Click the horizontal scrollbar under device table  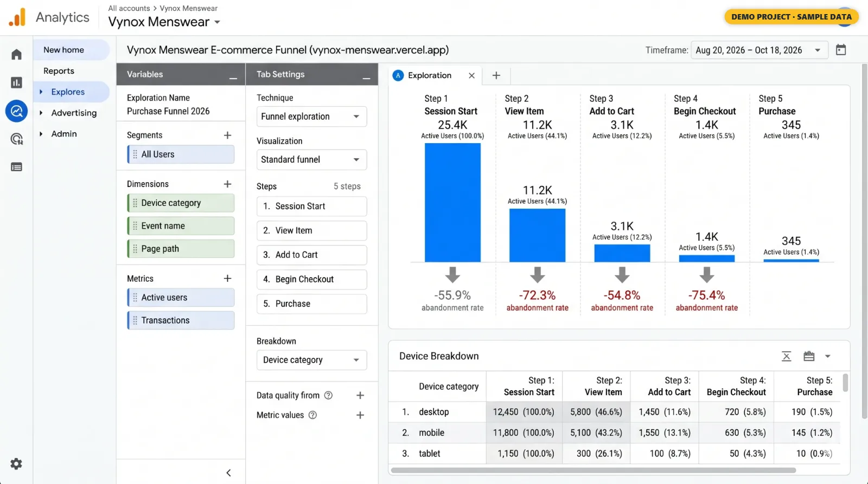pyautogui.click(x=593, y=470)
